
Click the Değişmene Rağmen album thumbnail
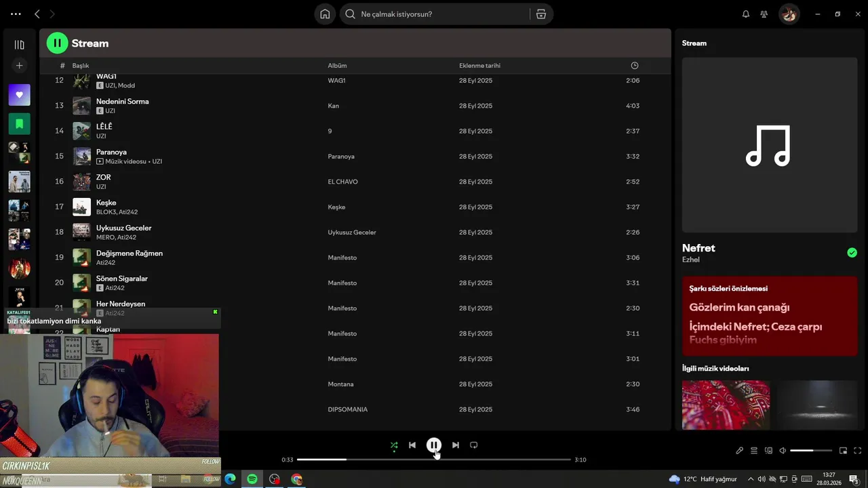click(81, 258)
